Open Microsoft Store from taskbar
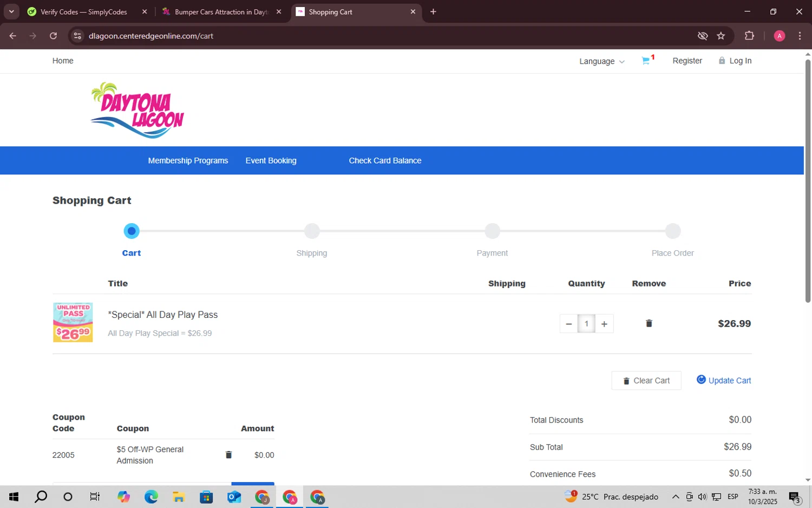812x508 pixels. [x=206, y=497]
